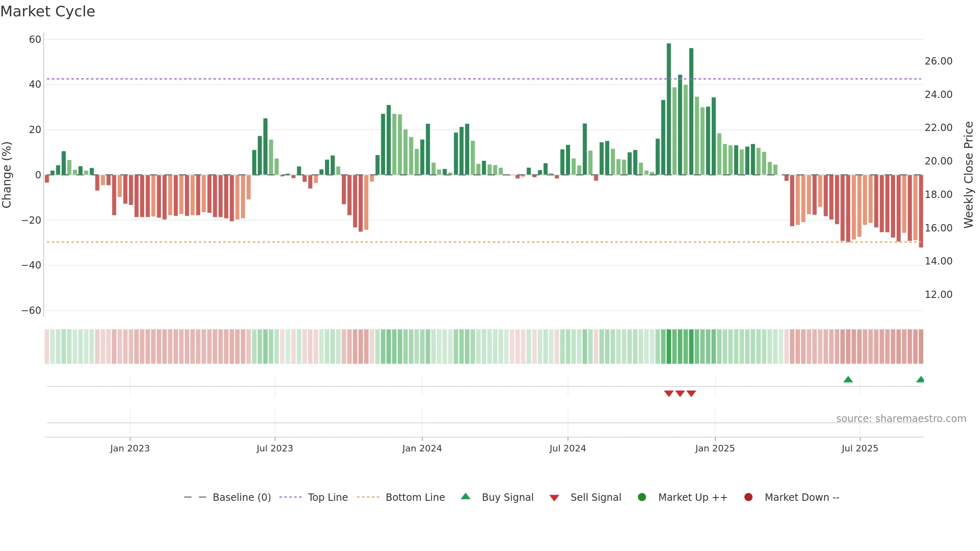Click the Buy Signal legend entry
Screen dimensions: 980x551
pos(497,497)
